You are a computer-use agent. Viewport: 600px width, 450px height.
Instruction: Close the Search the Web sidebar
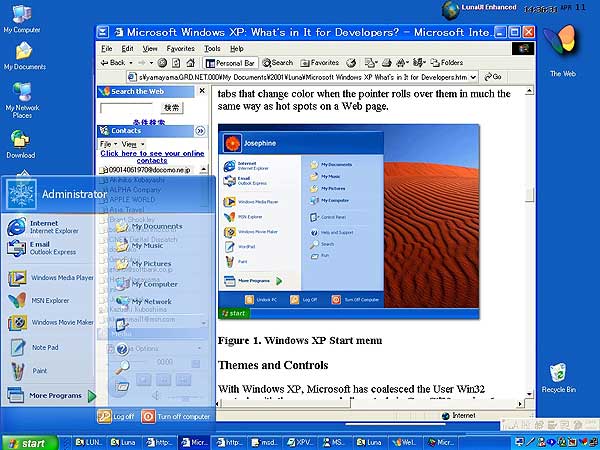[202, 91]
